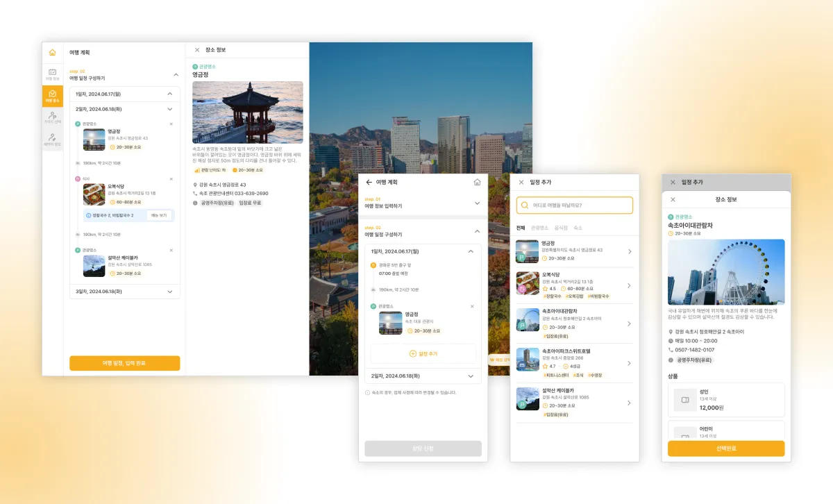Click phone number 0507-1482-0107

(x=695, y=350)
